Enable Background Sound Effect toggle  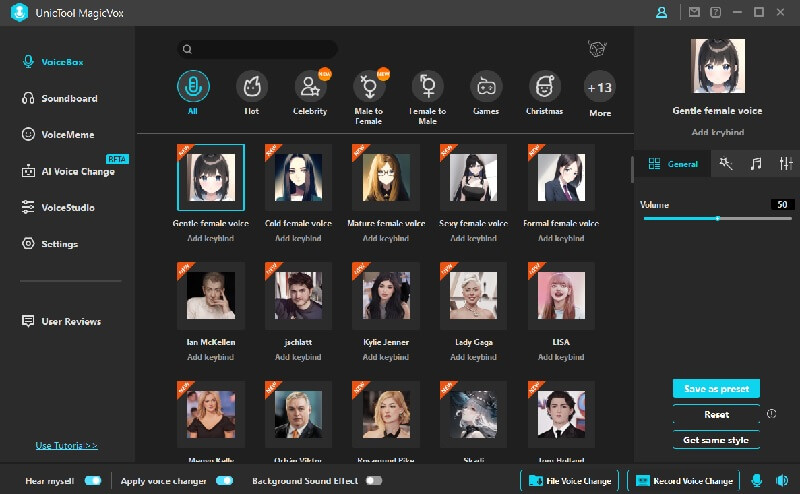374,481
